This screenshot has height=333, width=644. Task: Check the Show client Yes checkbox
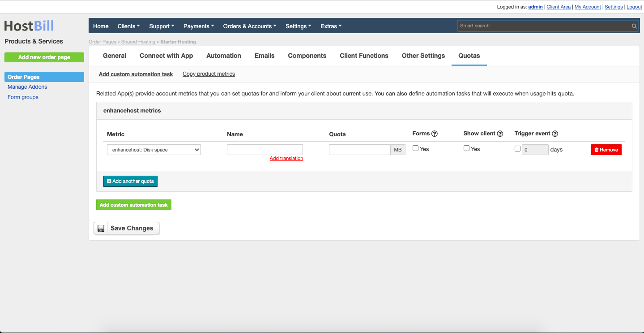tap(466, 147)
